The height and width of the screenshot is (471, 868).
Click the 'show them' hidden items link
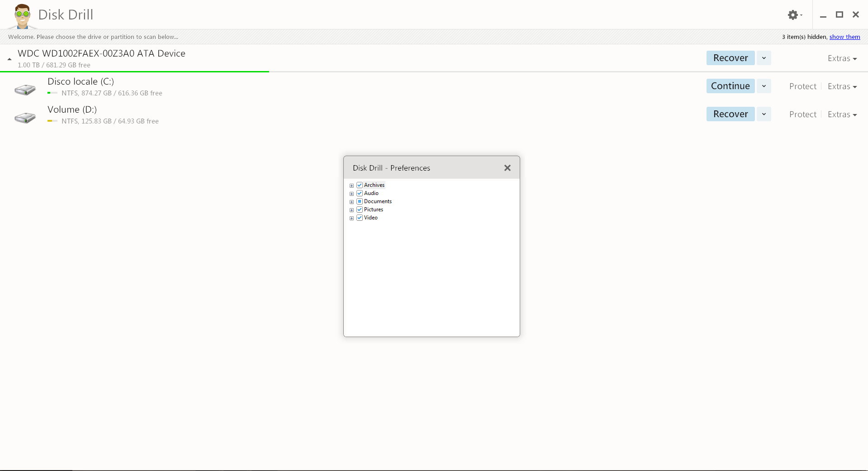(x=844, y=37)
